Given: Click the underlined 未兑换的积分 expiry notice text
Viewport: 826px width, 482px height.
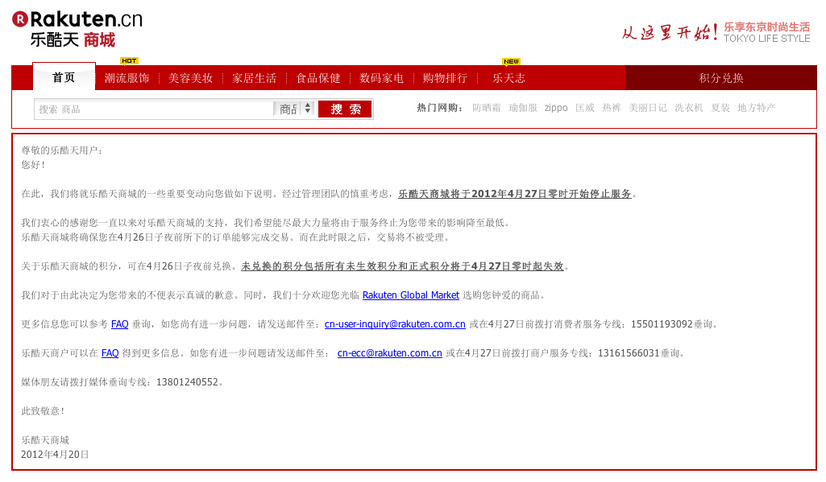Looking at the screenshot, I should [402, 266].
